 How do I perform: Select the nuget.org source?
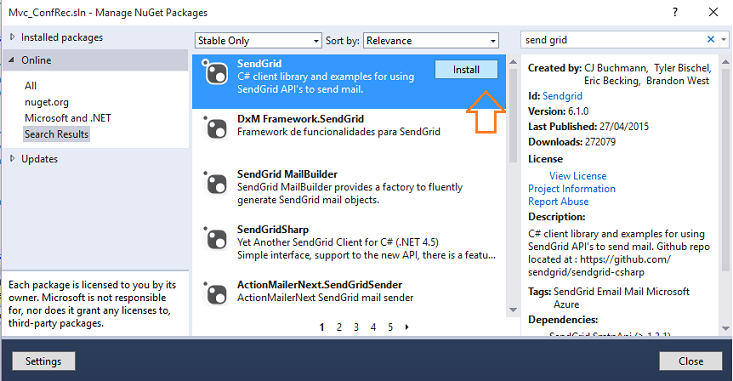(x=47, y=102)
